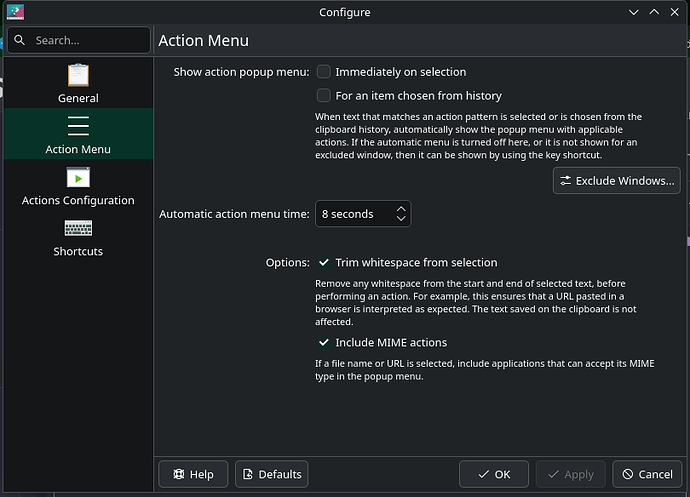The width and height of the screenshot is (690, 497).
Task: Click the General clipboard icon in sidebar
Action: pos(78,75)
